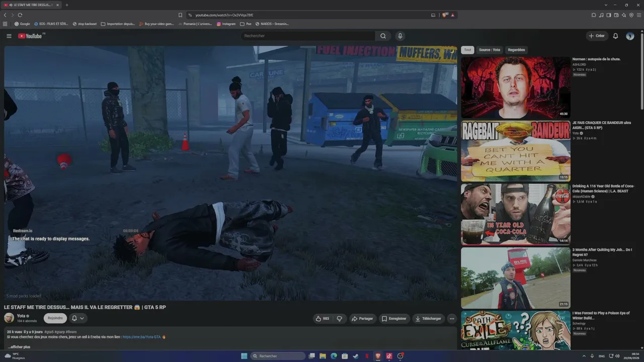The height and width of the screenshot is (362, 644).
Task: Click the Windows taskbar search box
Action: point(278,356)
